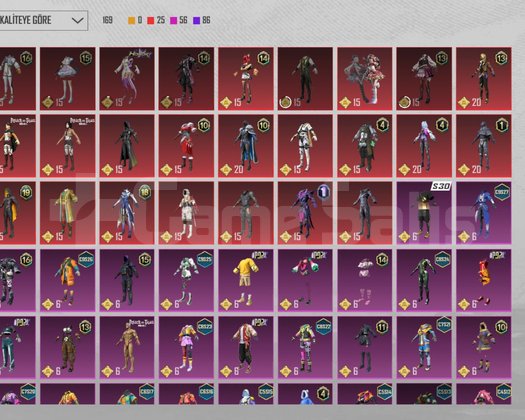525x420 pixels.
Task: Click the S30 season tag on the outfit
Action: click(441, 186)
